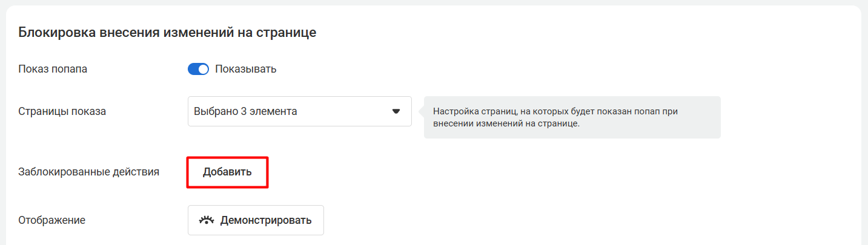Click the blue track of the toggle switch
868x245 pixels.
[193, 69]
